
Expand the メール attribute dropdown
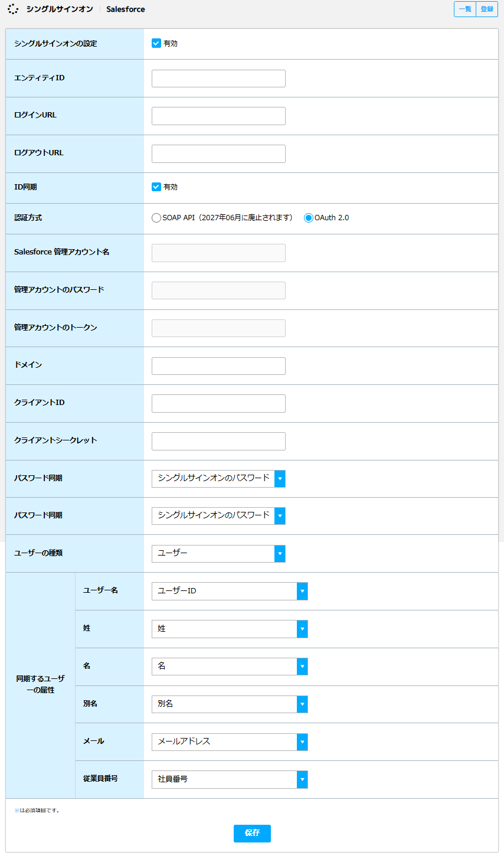click(230, 742)
